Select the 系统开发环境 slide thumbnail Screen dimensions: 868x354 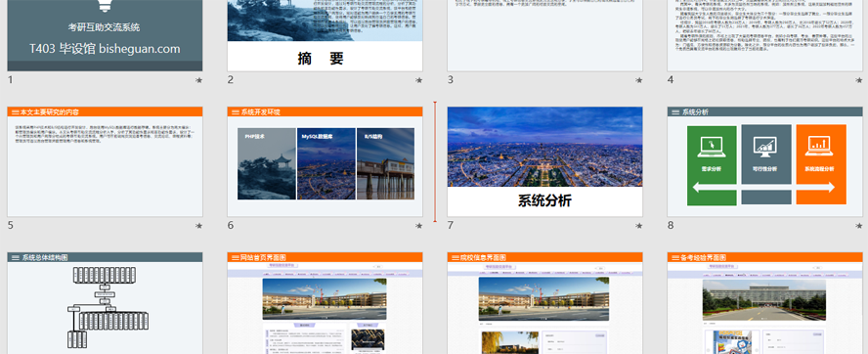tap(325, 161)
